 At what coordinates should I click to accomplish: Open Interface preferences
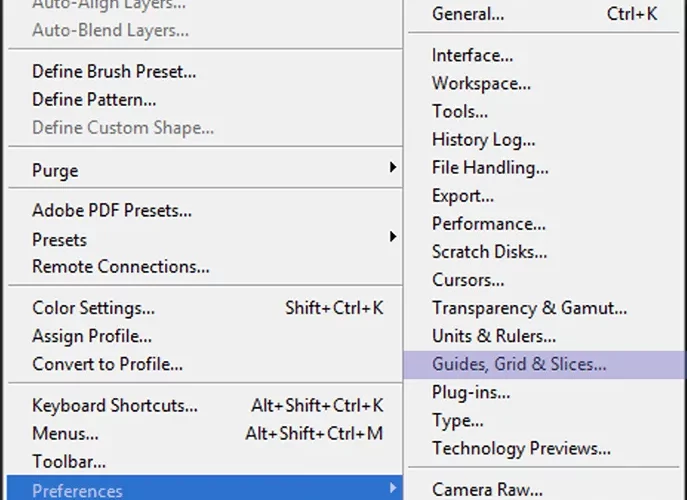pos(545,56)
